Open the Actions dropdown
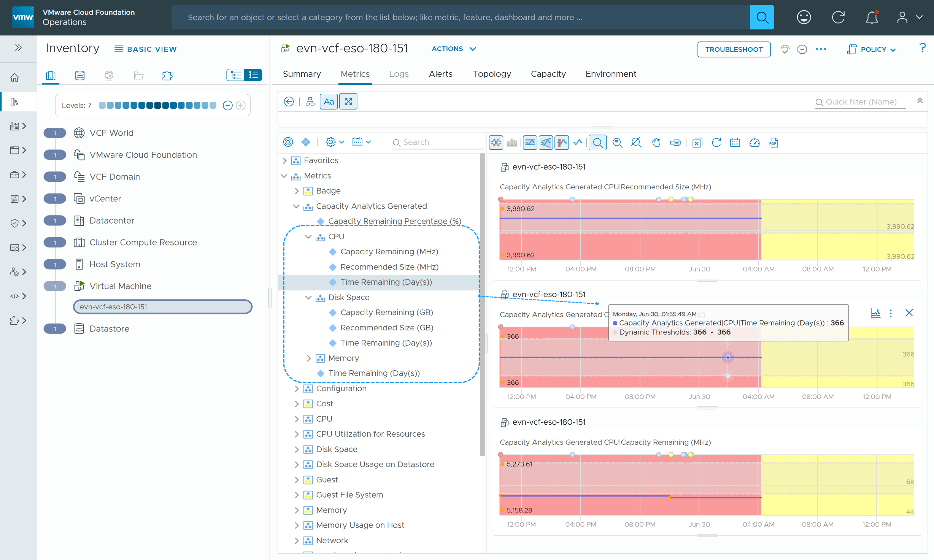 click(x=453, y=49)
